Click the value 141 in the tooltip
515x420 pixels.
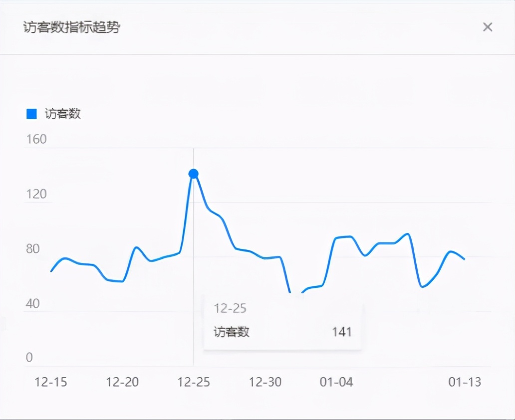pos(342,331)
